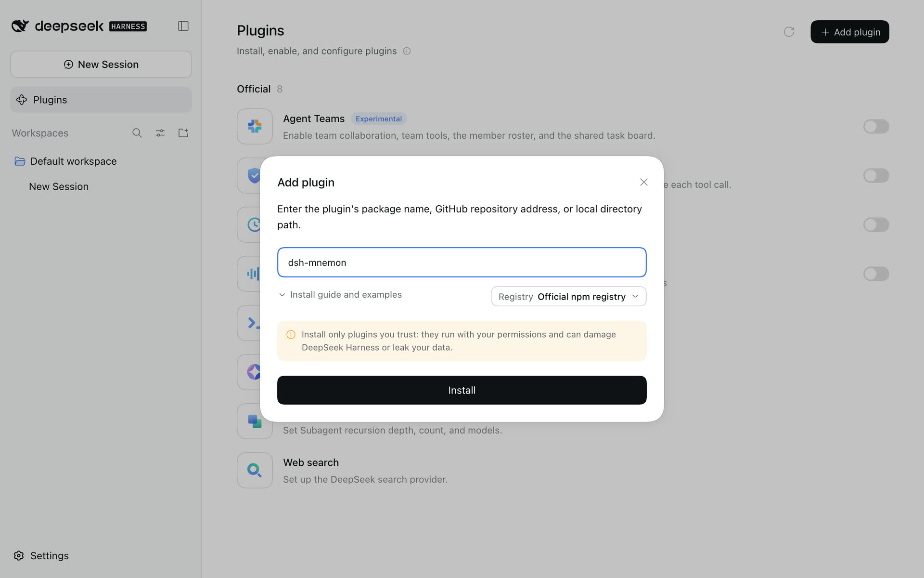Click the Workspaces sidebar label
The width and height of the screenshot is (924, 578).
click(x=40, y=133)
